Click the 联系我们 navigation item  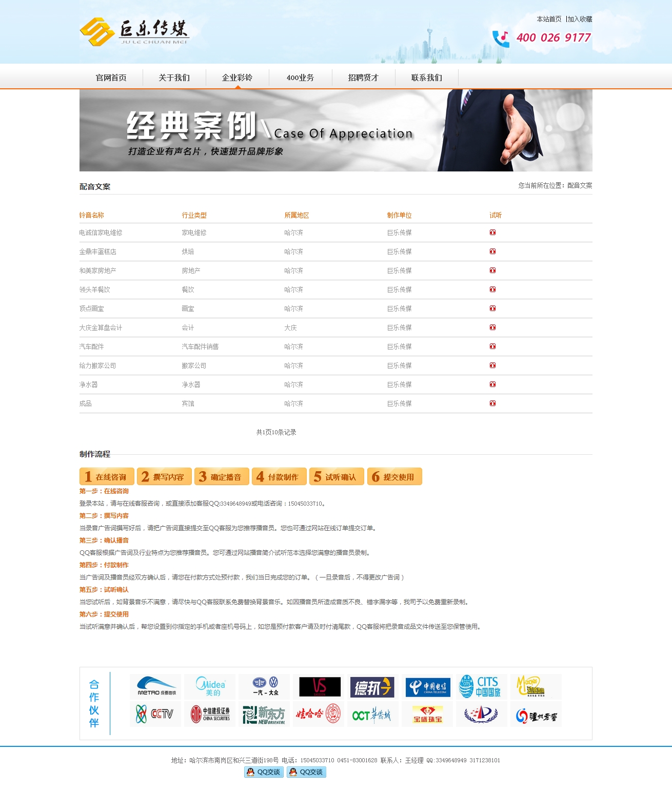(x=426, y=78)
